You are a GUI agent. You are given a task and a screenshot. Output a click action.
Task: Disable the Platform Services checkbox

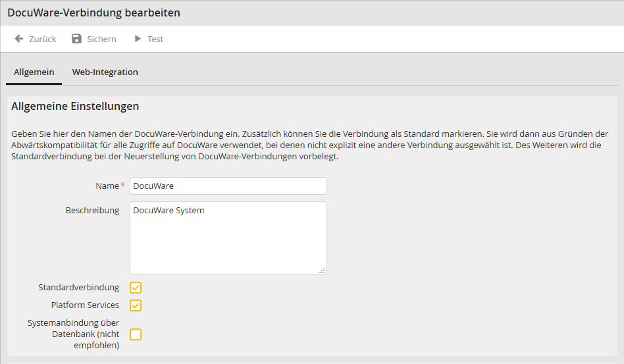click(136, 305)
